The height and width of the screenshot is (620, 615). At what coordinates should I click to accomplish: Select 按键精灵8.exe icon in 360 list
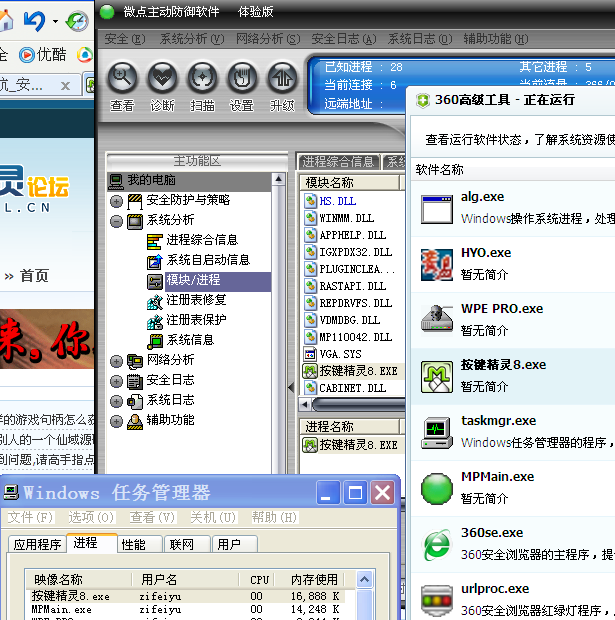[437, 377]
